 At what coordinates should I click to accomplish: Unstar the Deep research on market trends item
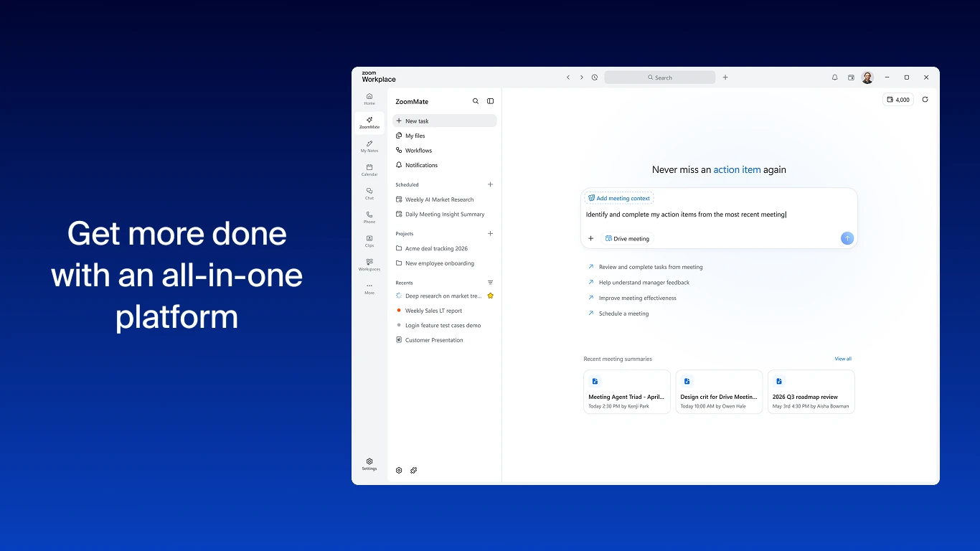tap(491, 296)
